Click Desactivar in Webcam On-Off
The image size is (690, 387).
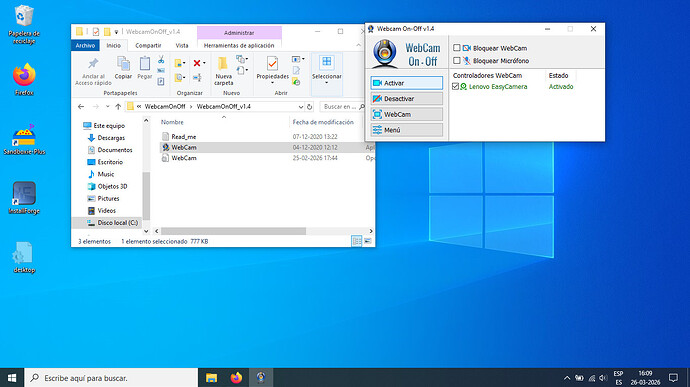407,99
